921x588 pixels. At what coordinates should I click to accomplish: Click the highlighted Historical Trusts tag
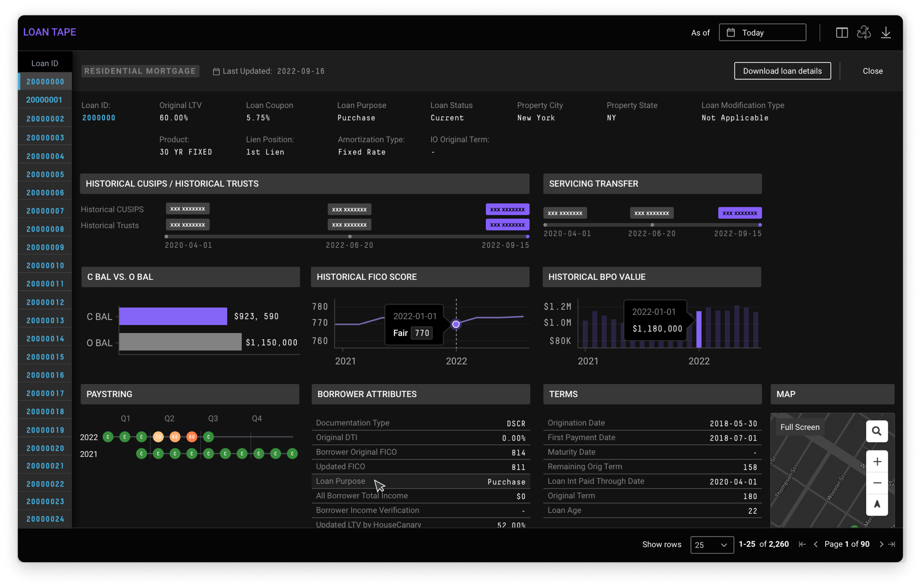click(507, 224)
